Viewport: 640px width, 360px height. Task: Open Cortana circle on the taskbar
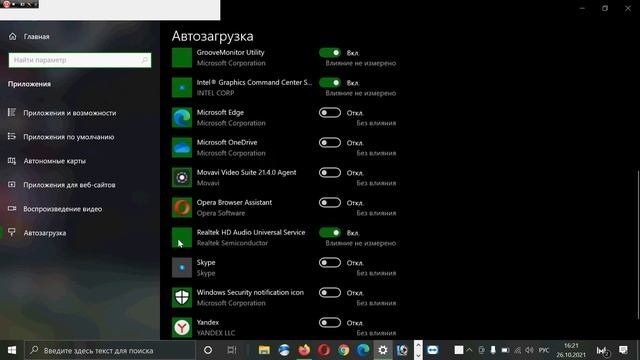208,350
